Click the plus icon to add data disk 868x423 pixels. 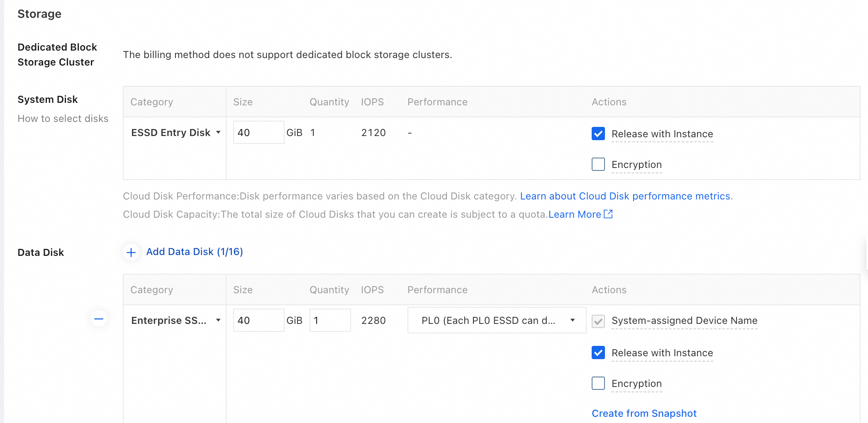[x=131, y=252]
